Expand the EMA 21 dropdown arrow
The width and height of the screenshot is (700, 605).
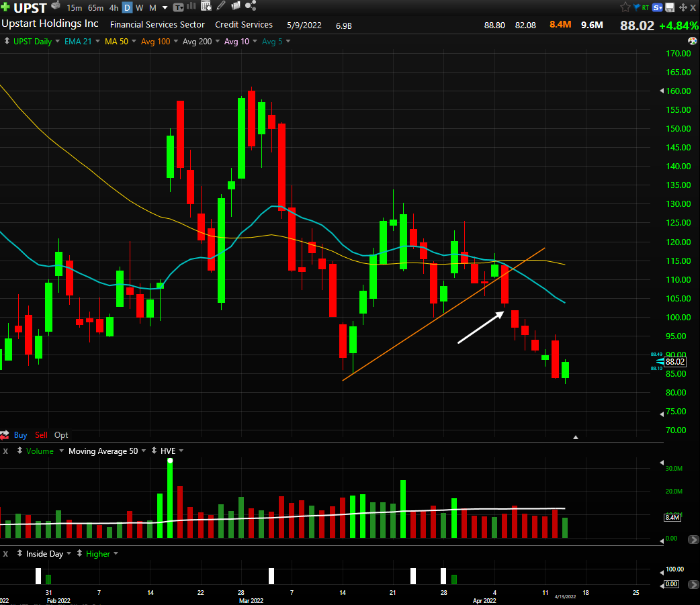[x=98, y=42]
